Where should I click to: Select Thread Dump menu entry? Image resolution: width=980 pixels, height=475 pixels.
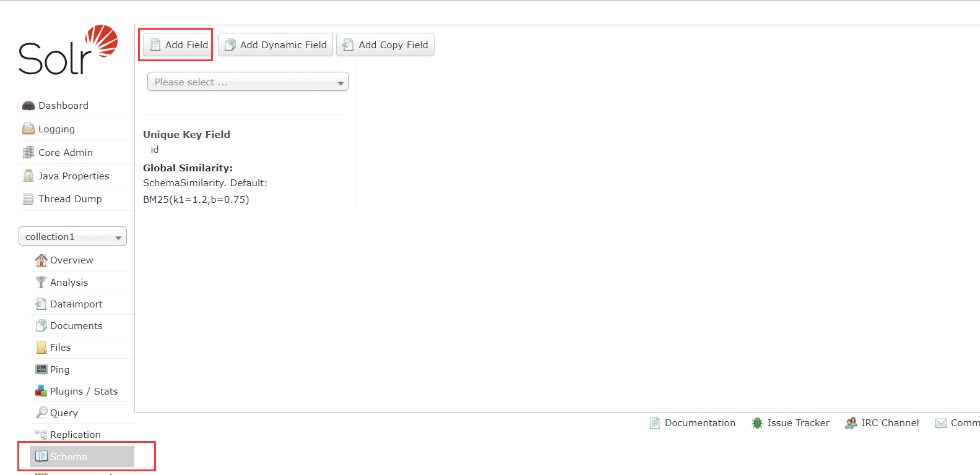pyautogui.click(x=77, y=199)
